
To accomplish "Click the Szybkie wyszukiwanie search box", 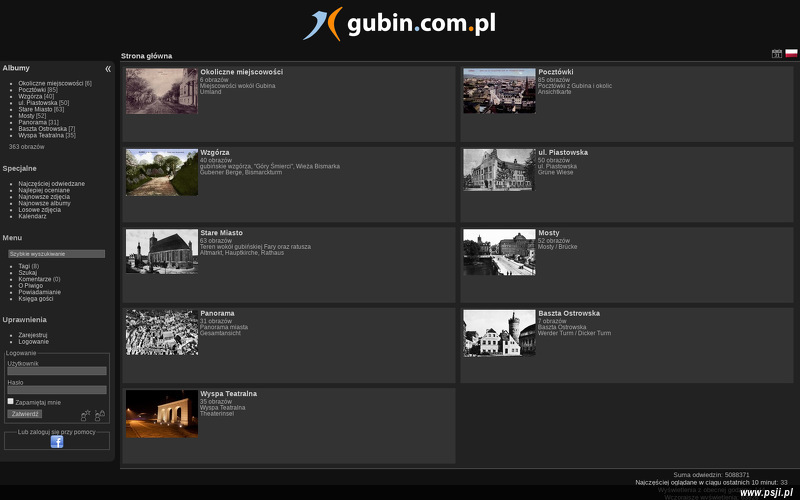I will tap(56, 254).
